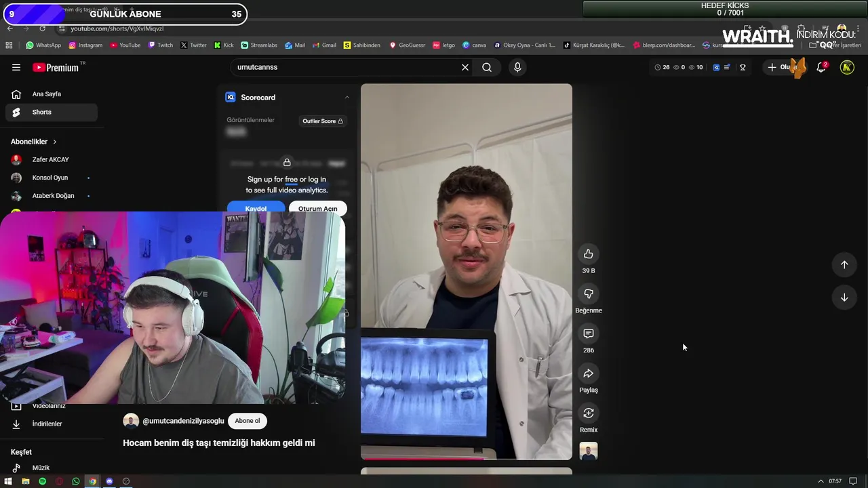868x488 pixels.
Task: Open the Instagram bookmark
Action: pyautogui.click(x=85, y=45)
